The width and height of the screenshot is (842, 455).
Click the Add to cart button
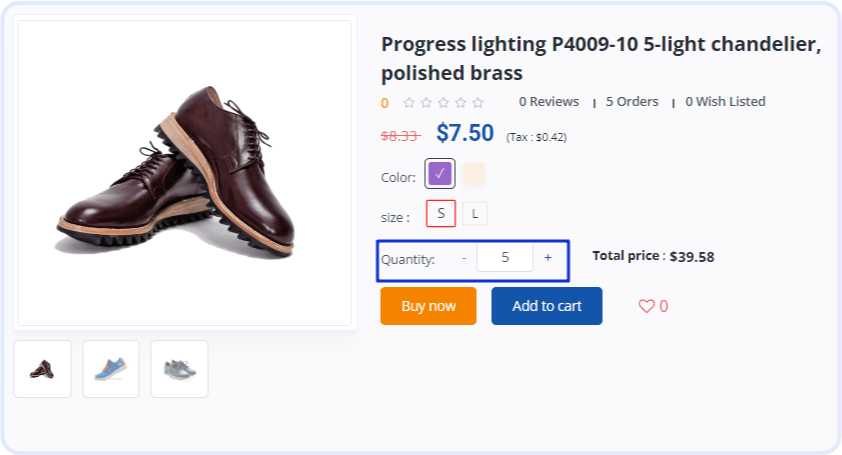point(547,306)
